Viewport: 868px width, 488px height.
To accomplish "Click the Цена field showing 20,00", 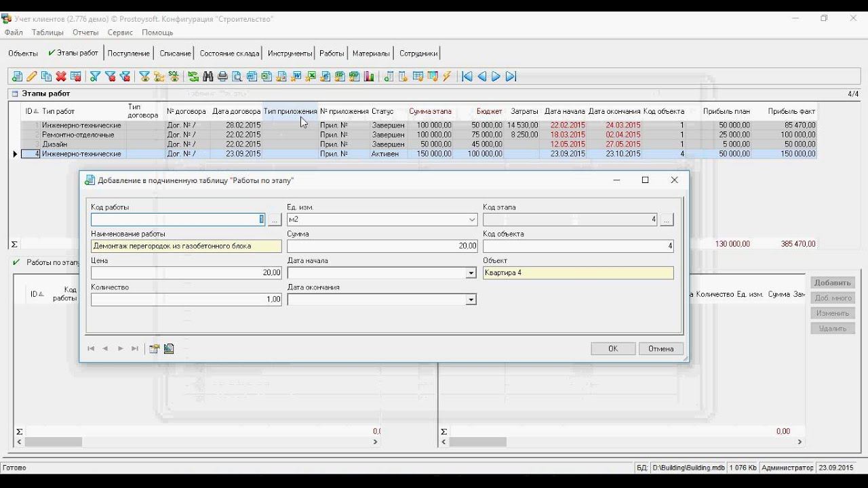I will pos(186,272).
